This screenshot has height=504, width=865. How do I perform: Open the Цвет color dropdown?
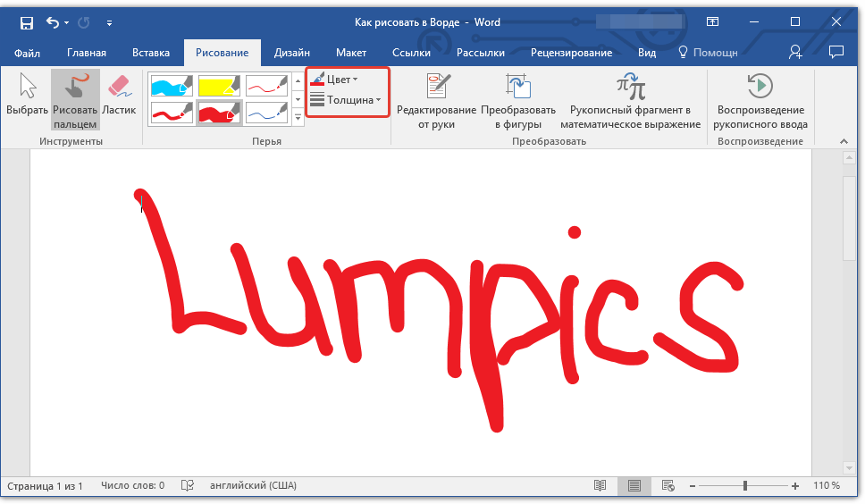335,80
